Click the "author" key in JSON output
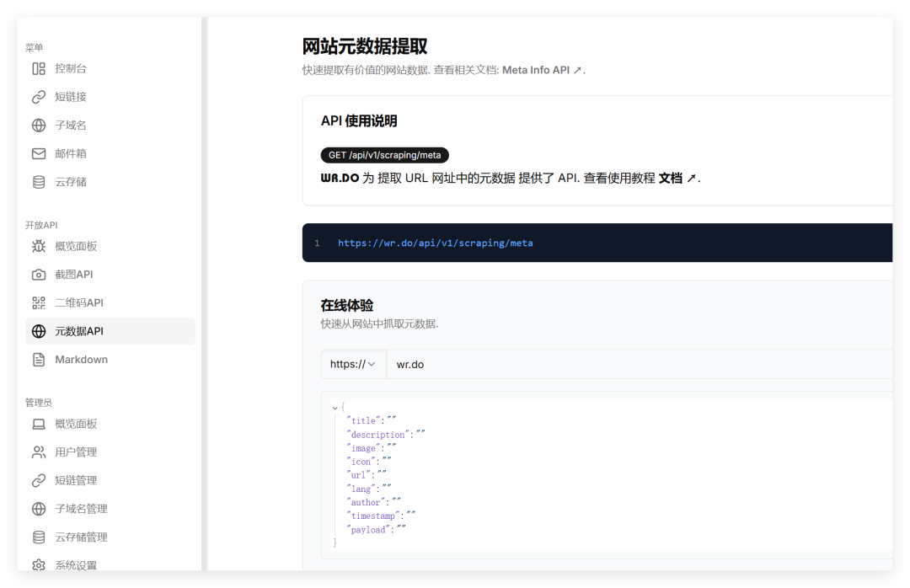Image resolution: width=910 pixels, height=588 pixels. click(367, 502)
